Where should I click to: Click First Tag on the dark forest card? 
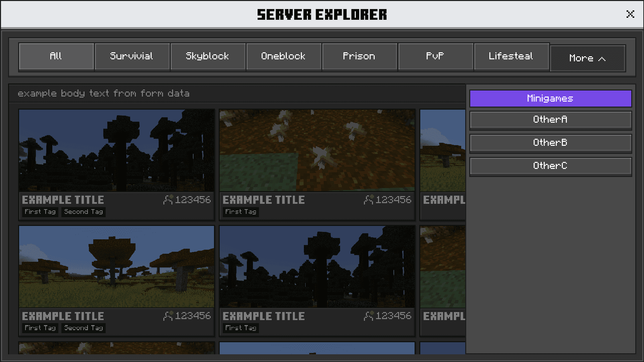[40, 212]
